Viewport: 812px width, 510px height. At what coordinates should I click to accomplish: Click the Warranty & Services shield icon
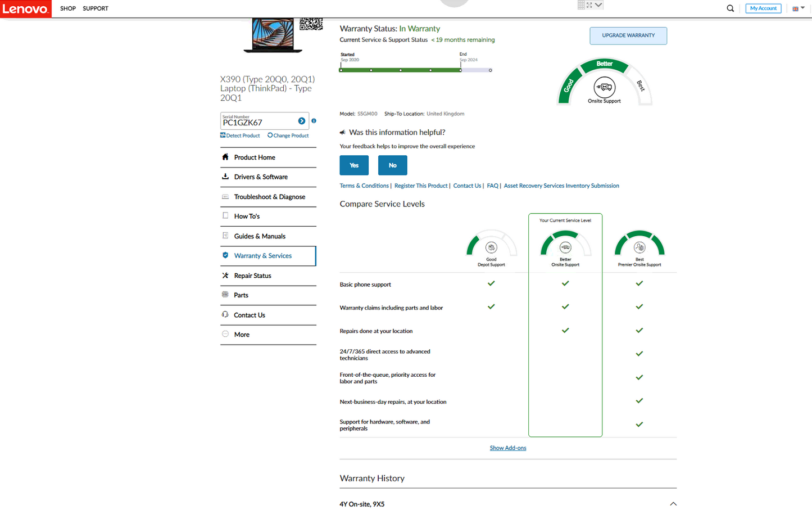225,255
